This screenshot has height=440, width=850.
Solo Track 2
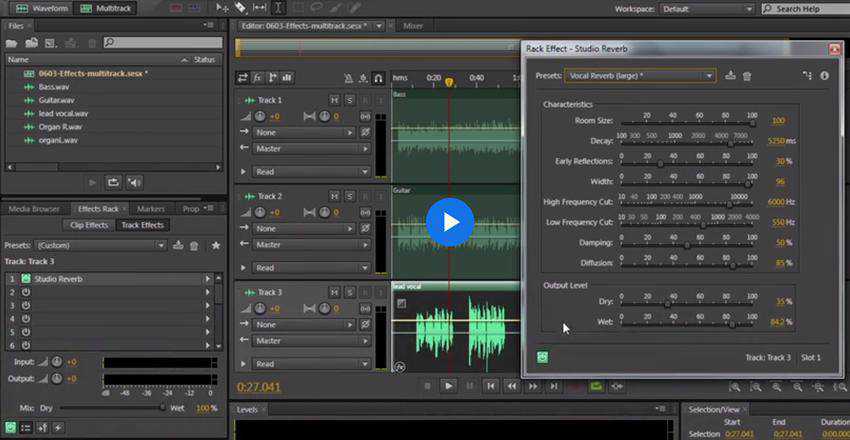coord(350,196)
